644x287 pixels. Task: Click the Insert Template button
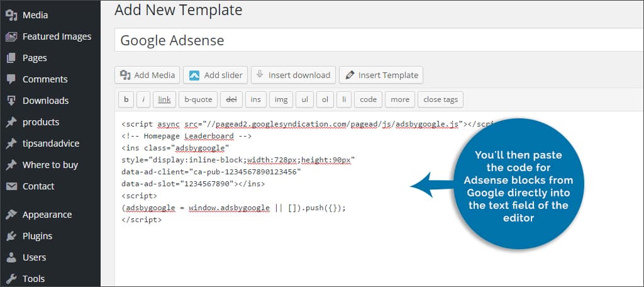coord(381,75)
